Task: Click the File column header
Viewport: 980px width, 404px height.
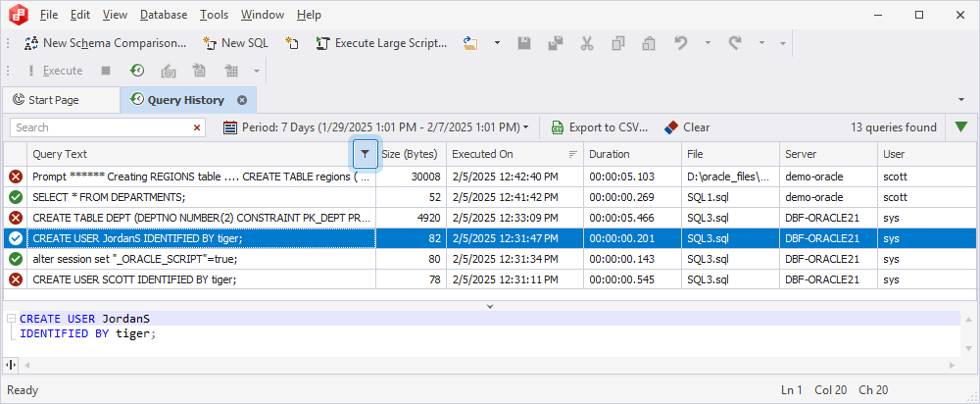Action: click(x=731, y=154)
